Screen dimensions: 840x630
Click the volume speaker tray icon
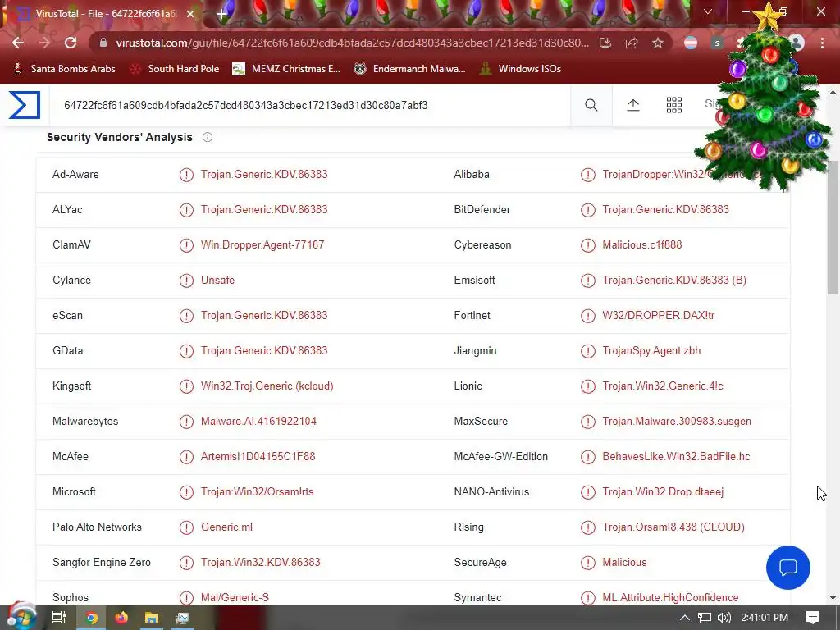[724, 618]
